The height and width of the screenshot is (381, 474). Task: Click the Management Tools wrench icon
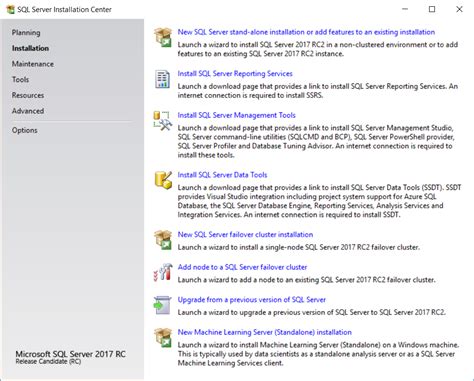(x=163, y=121)
